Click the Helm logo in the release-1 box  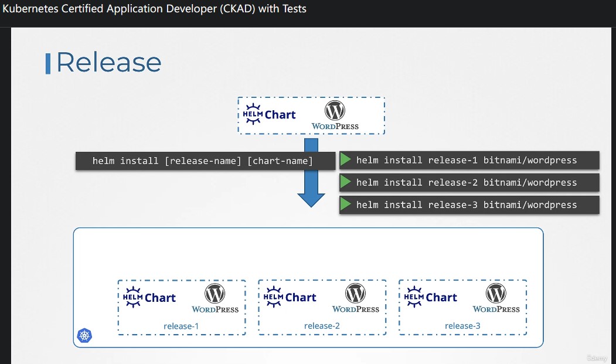pos(133,297)
